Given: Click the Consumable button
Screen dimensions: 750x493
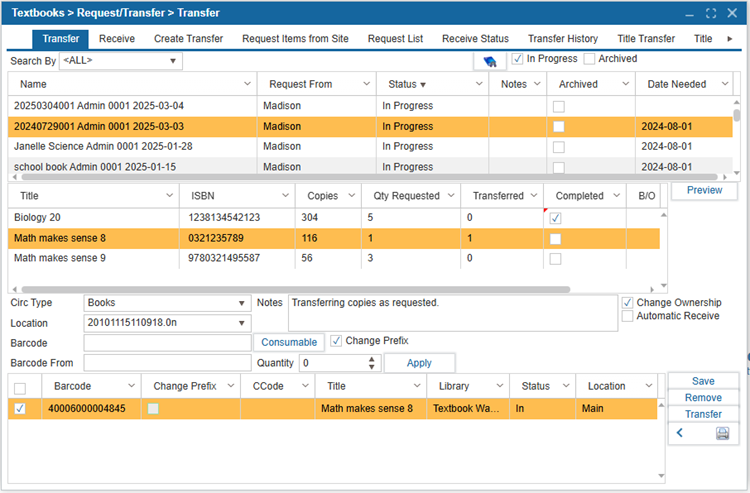Looking at the screenshot, I should coord(289,342).
